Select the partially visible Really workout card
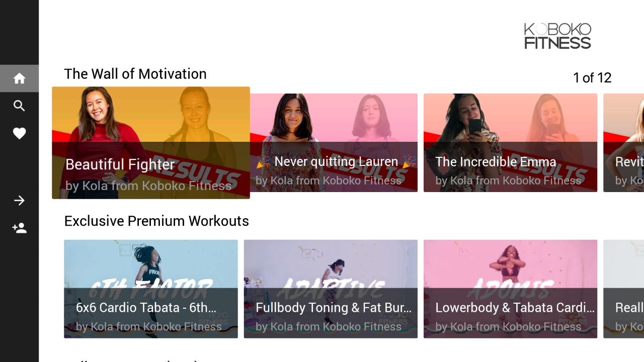 point(624,289)
